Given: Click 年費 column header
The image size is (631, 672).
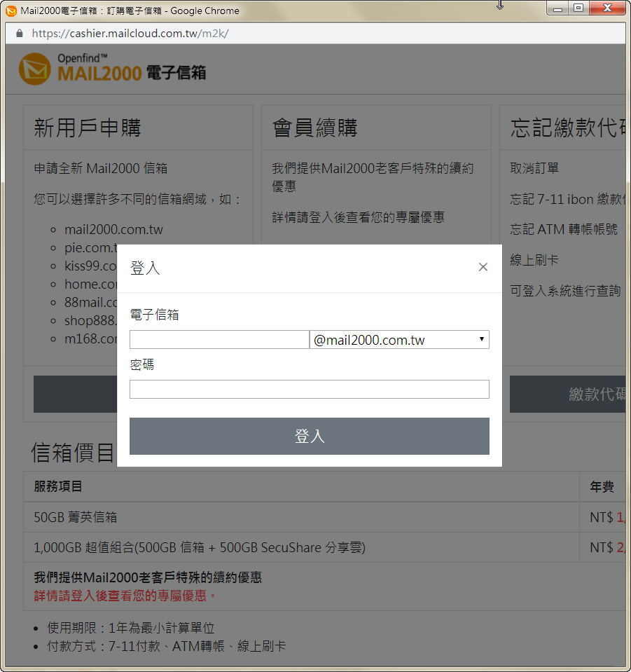Looking at the screenshot, I should coord(602,486).
